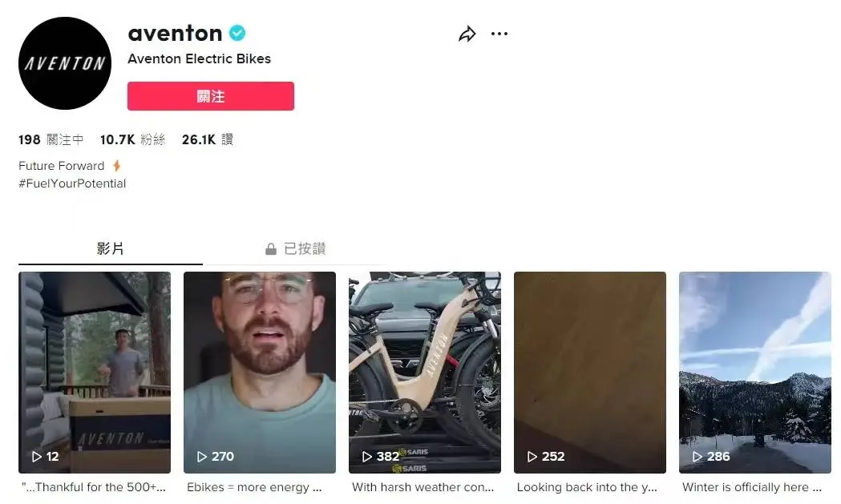Click the lock icon on liked tab
The height and width of the screenshot is (504, 841).
271,248
